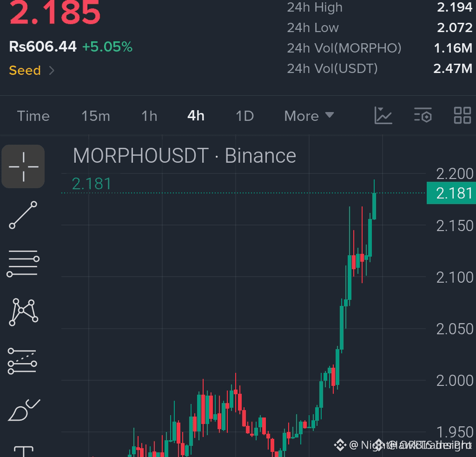476x457 pixels.
Task: Select the trend line drawing tool
Action: pyautogui.click(x=23, y=215)
